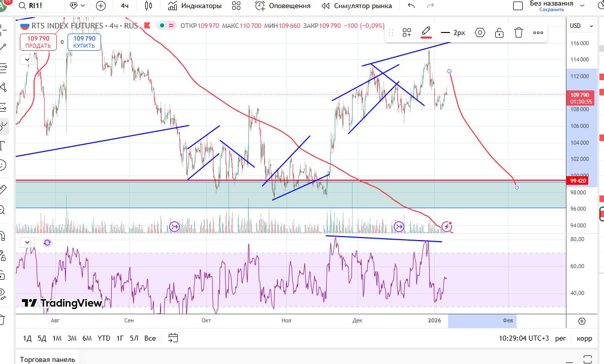Collapse the main chart legend chevron
604x364 pixels.
tap(26, 59)
